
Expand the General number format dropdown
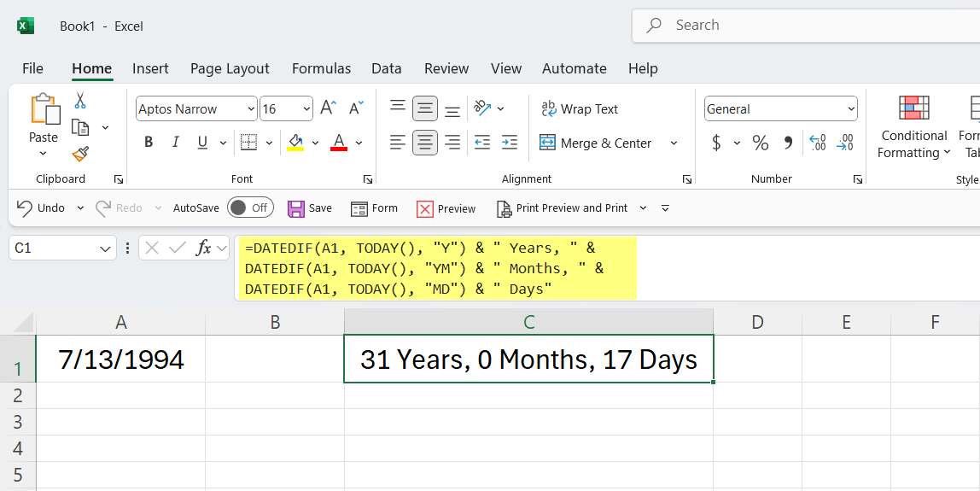(x=851, y=109)
